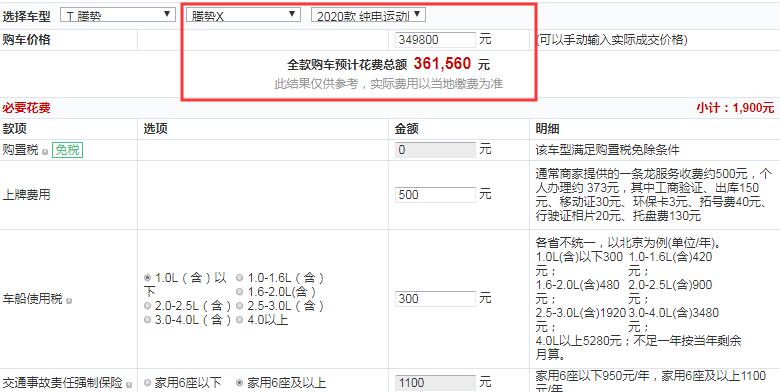
Task: Open the brand dropdown showing T 腾势
Action: coord(117,15)
